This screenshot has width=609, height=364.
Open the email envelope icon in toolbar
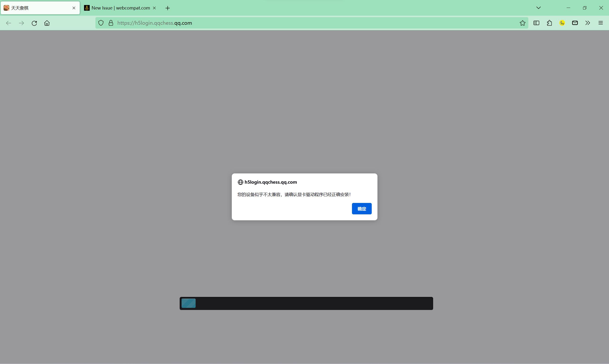575,23
